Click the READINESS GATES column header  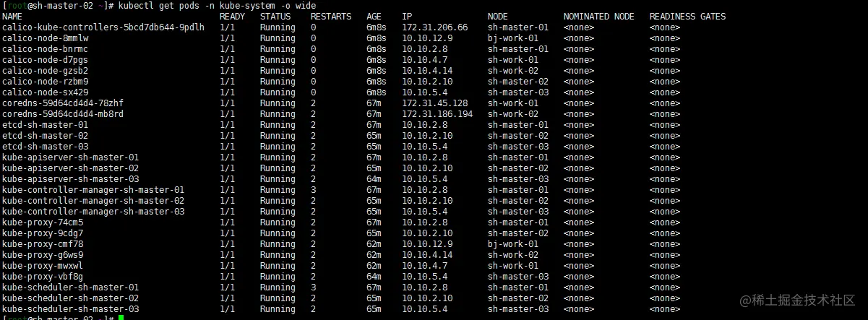[x=687, y=17]
